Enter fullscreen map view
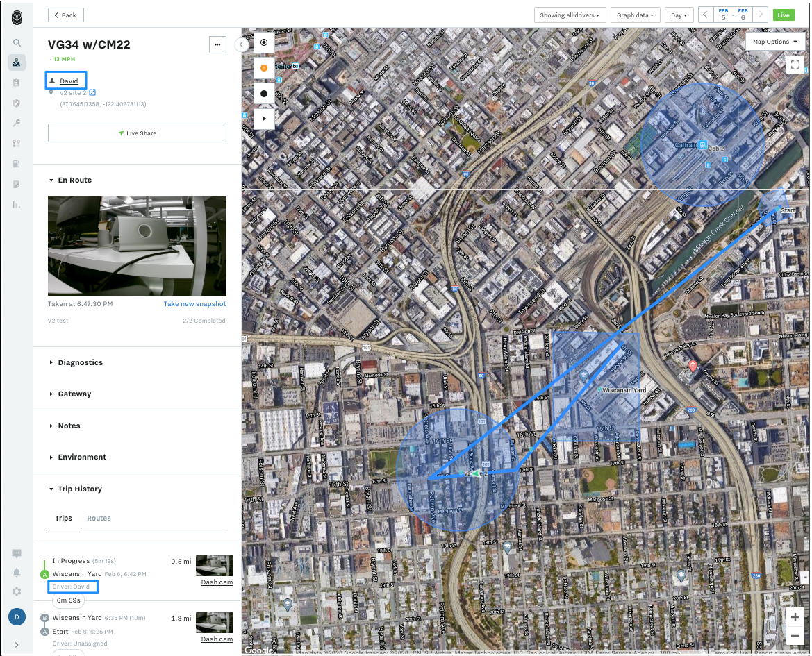The height and width of the screenshot is (656, 812). (x=795, y=65)
